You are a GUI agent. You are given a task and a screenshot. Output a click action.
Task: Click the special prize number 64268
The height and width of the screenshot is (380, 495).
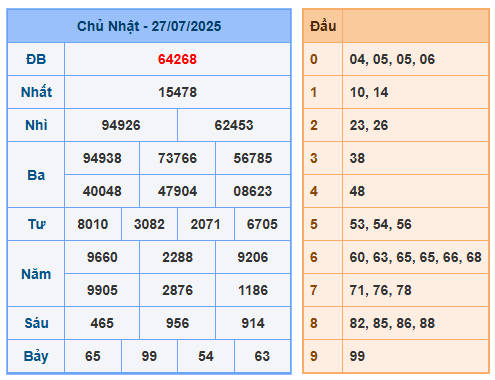[177, 59]
